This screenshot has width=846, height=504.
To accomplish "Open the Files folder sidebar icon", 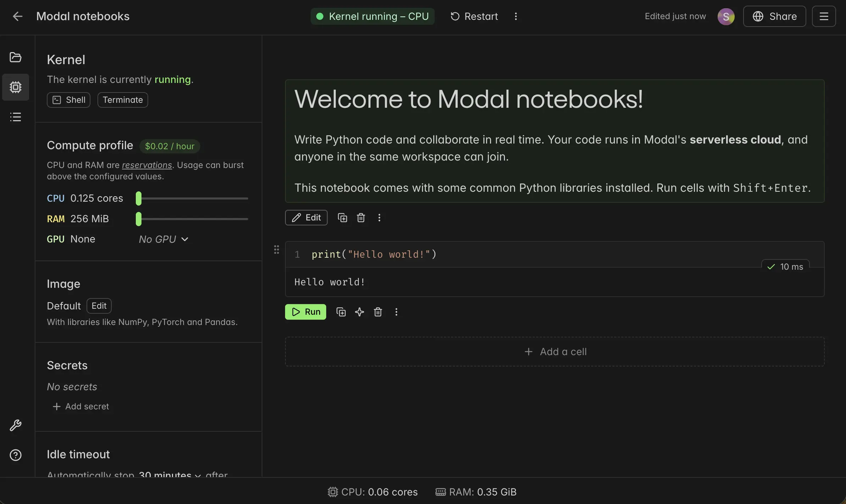I will 15,57.
